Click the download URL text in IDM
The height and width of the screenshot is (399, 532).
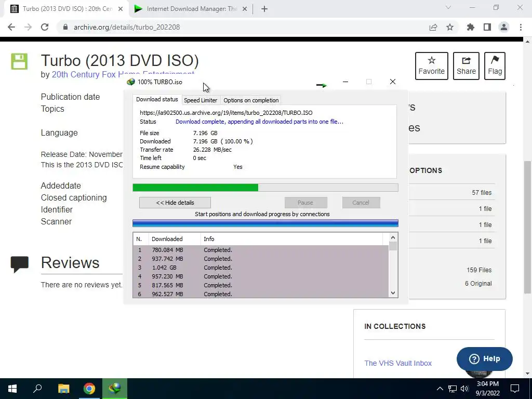[x=226, y=113]
